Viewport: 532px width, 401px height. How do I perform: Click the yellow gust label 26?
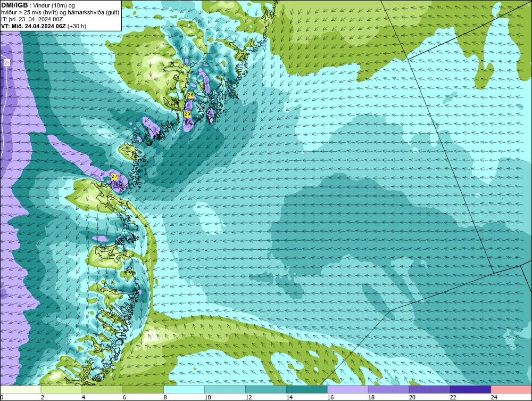pos(190,95)
